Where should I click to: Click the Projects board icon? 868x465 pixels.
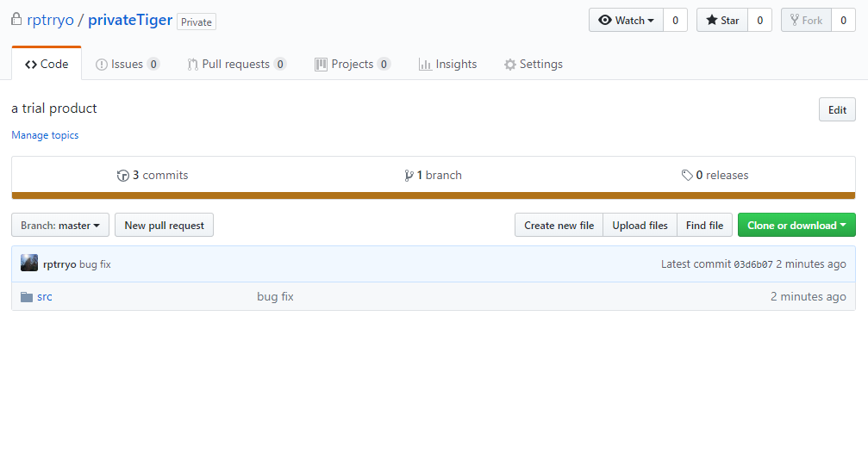(321, 65)
